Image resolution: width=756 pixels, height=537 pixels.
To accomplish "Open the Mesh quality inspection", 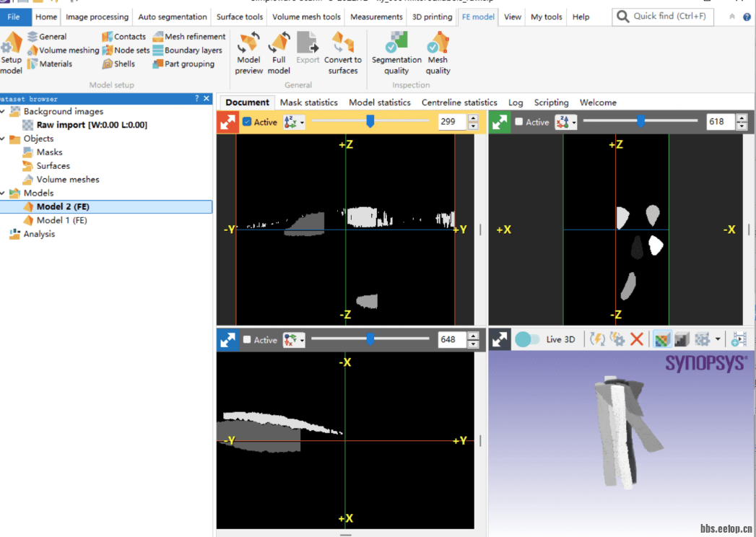I will pyautogui.click(x=438, y=45).
